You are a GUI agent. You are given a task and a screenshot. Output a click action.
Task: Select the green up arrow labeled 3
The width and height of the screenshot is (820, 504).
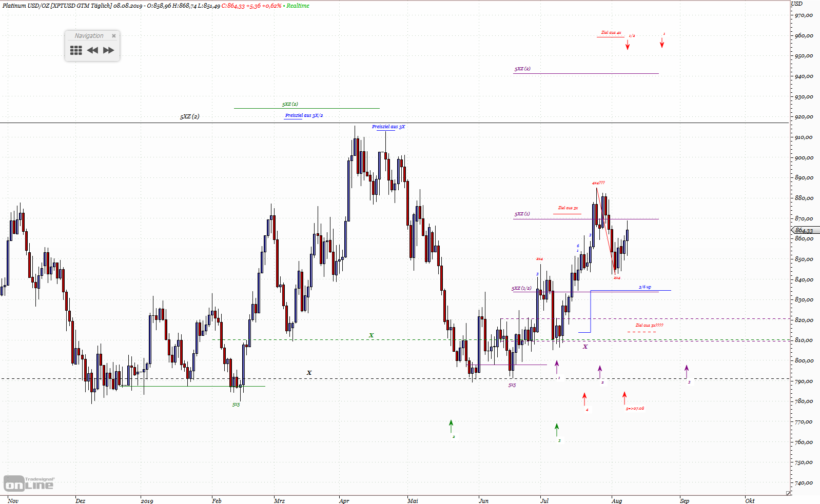tap(557, 430)
